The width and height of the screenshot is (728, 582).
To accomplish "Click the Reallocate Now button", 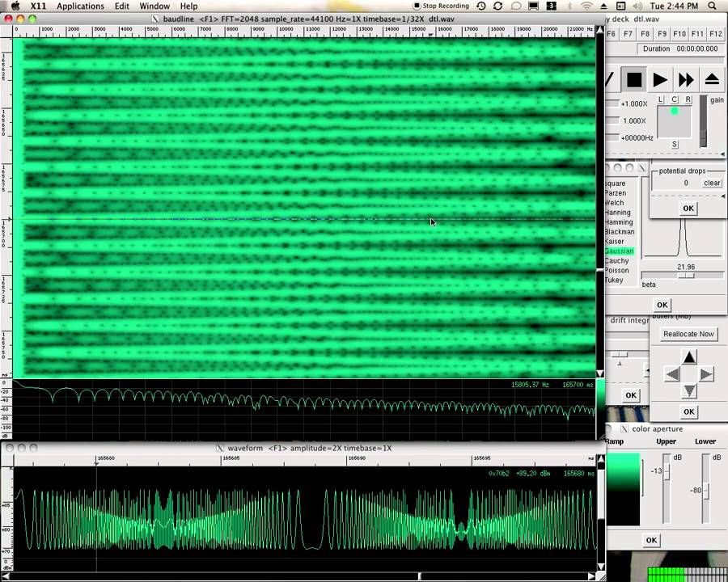I will pos(688,334).
